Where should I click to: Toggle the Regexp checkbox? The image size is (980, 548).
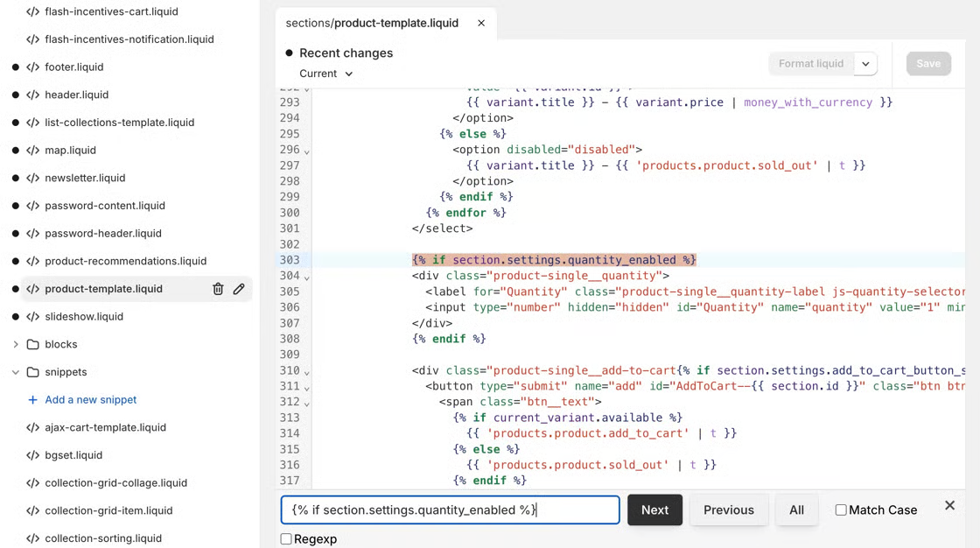click(x=286, y=539)
